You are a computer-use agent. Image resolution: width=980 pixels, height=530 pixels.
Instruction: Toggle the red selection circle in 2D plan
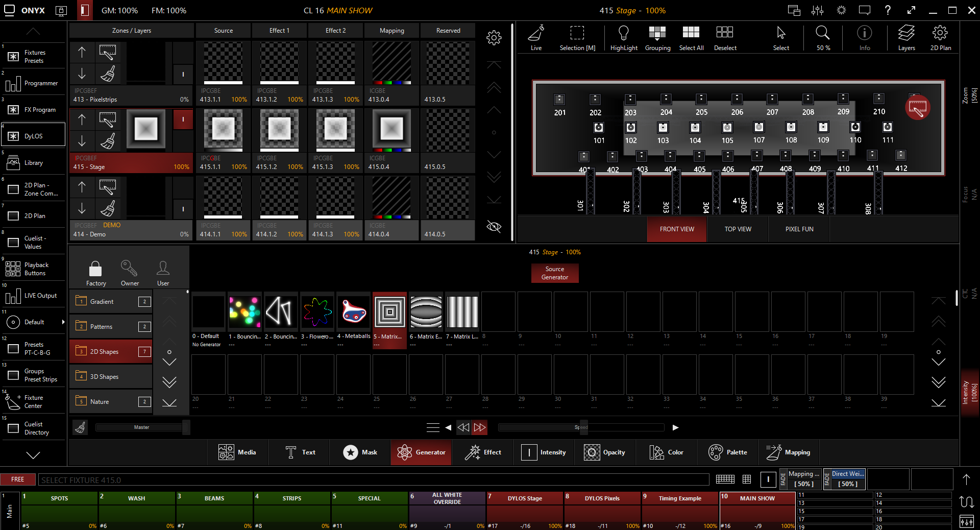(917, 107)
